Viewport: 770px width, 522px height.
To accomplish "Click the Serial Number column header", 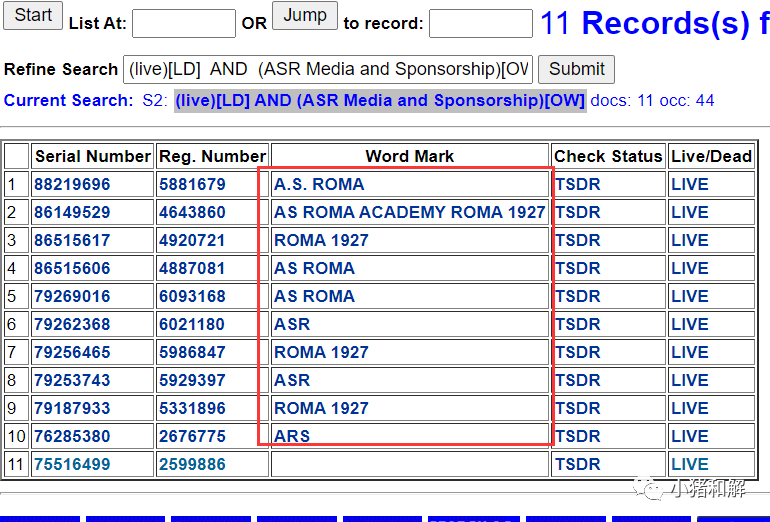I will (x=93, y=156).
